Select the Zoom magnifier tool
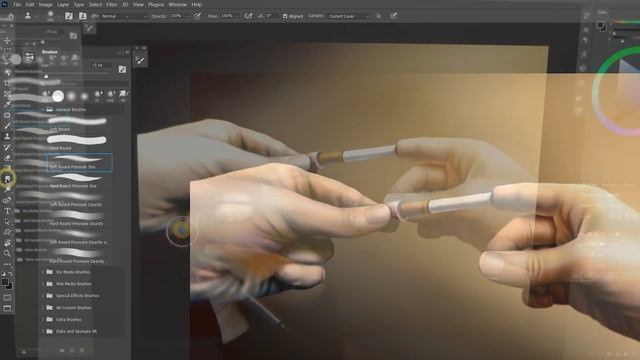Viewport: 640px width, 360px height. (x=7, y=253)
